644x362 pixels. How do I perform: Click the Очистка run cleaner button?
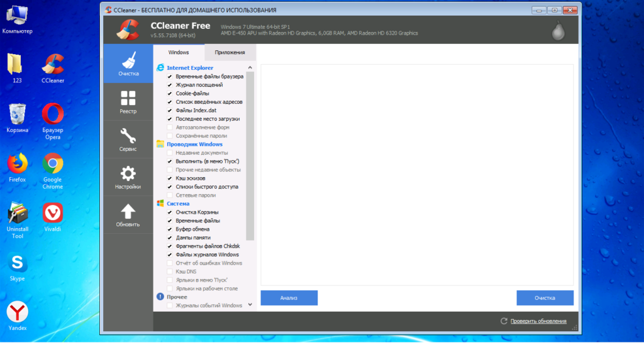545,298
